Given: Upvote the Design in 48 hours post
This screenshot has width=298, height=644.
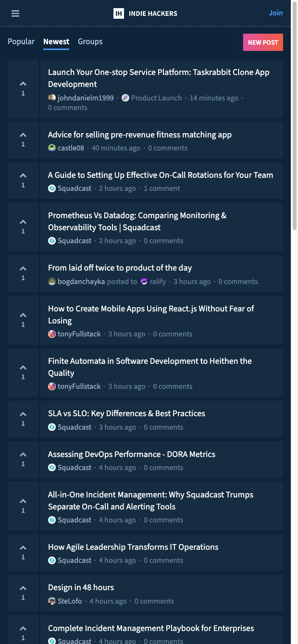Looking at the screenshot, I should (23, 593).
